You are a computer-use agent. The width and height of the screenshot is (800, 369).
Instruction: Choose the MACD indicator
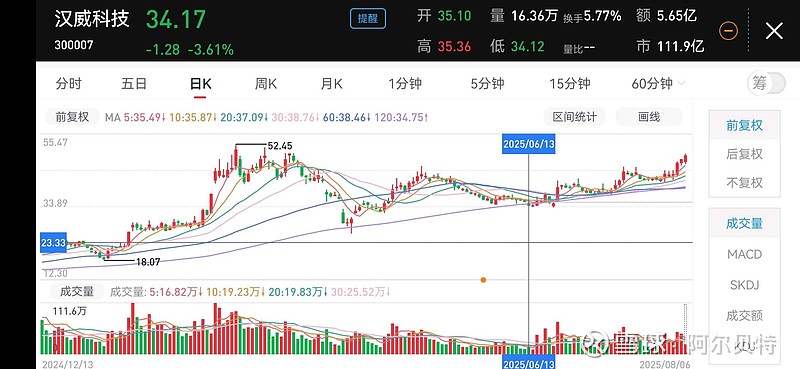744,254
